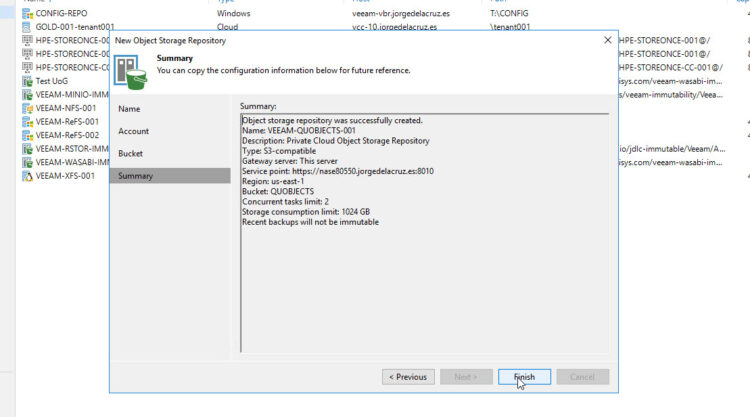
Task: Click the 'Object storage repository was successfully created' line
Action: tap(332, 121)
